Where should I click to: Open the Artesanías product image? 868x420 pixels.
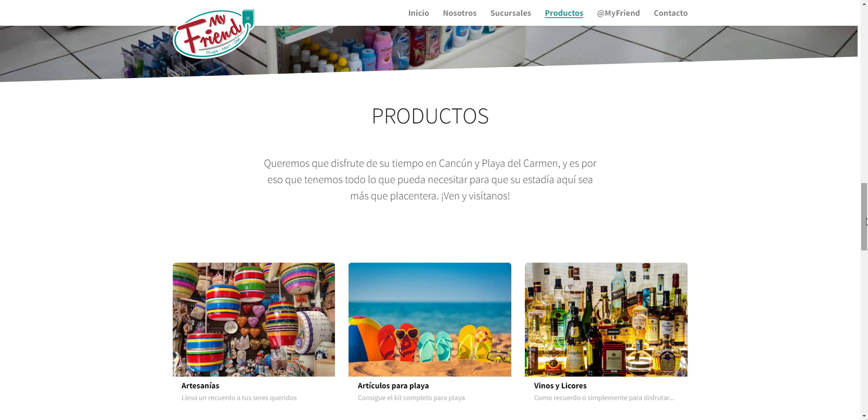coord(254,319)
